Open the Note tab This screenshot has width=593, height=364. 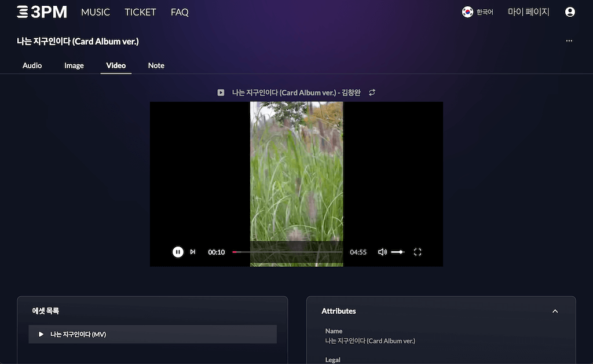tap(156, 65)
